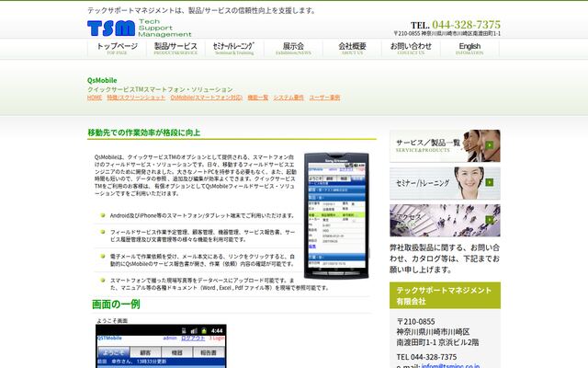Open the システム要件 link
Viewport: 588px width, 368px height.
tap(288, 98)
